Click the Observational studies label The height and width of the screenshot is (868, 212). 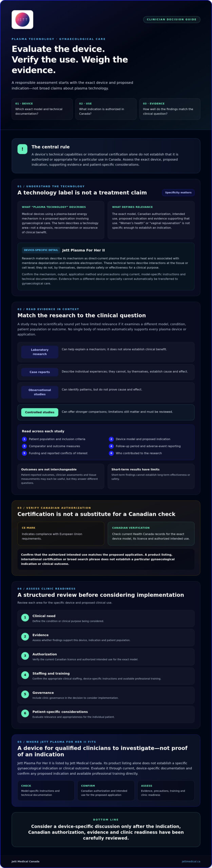coord(40,392)
